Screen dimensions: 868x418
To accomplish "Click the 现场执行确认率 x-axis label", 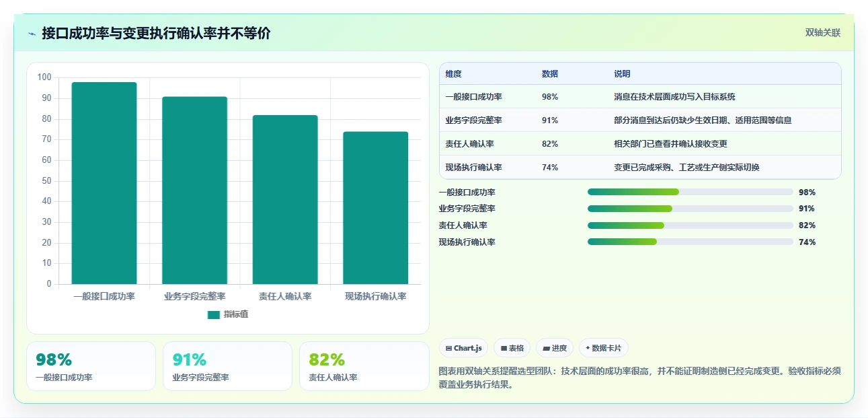I will point(375,296).
